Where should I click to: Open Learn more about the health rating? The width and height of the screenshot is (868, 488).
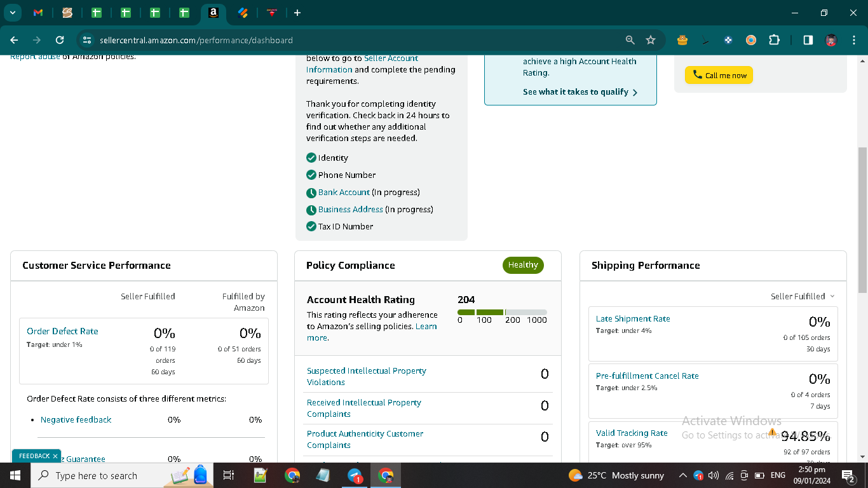tap(372, 332)
